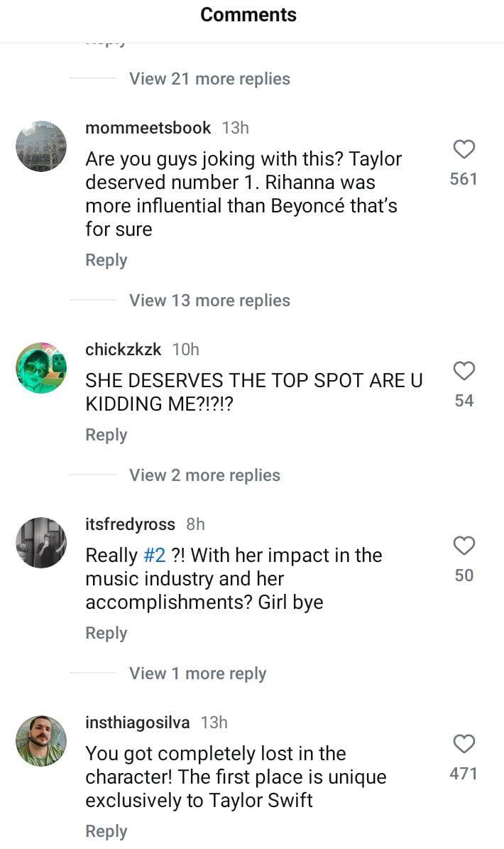Reply to insthiagosilva's comment

(x=106, y=831)
